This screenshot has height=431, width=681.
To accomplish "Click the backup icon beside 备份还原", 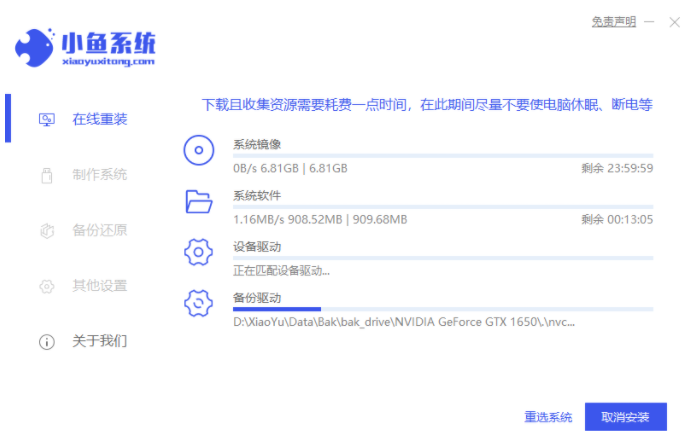I will 46,230.
